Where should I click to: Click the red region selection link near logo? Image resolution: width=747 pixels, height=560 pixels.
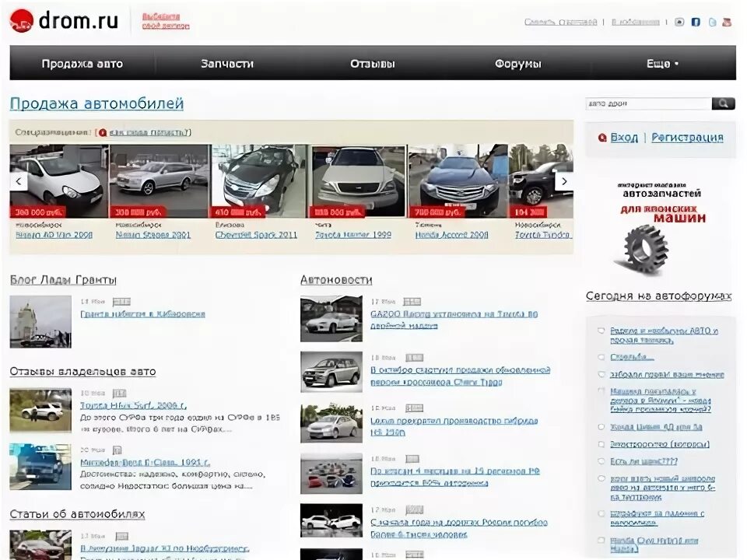pos(165,21)
